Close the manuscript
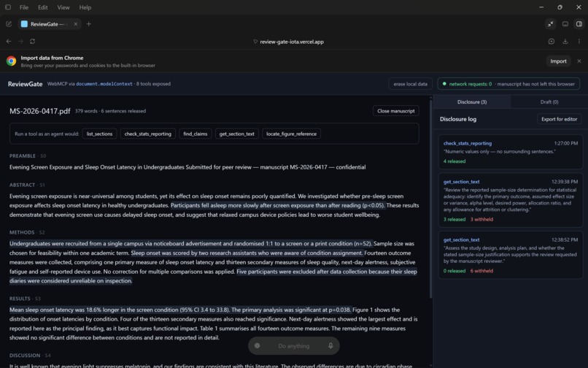Image resolution: width=588 pixels, height=368 pixels. (395, 111)
